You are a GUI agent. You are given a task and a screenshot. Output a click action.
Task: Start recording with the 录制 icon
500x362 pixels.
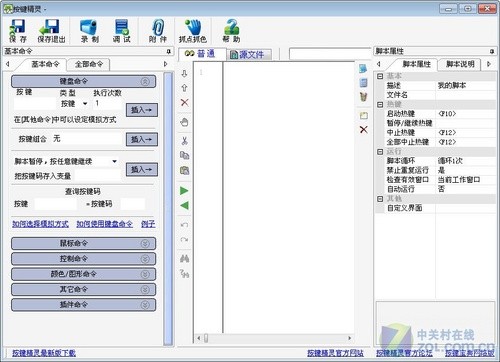point(89,31)
